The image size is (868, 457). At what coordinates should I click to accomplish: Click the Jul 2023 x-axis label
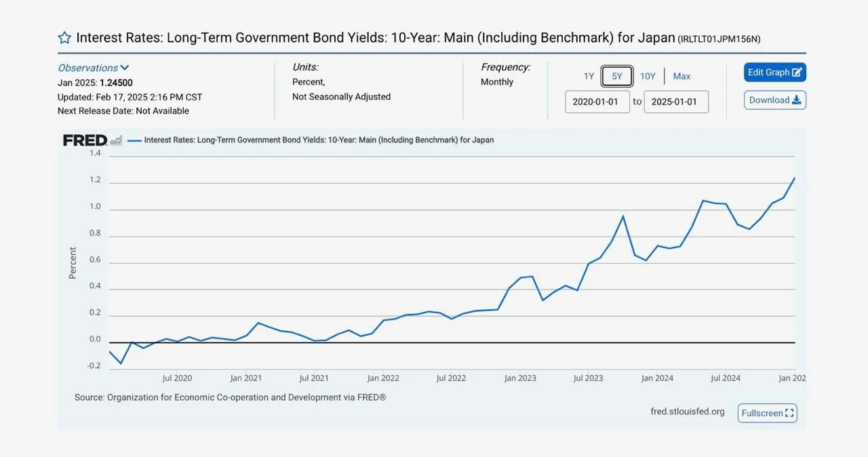(x=588, y=378)
